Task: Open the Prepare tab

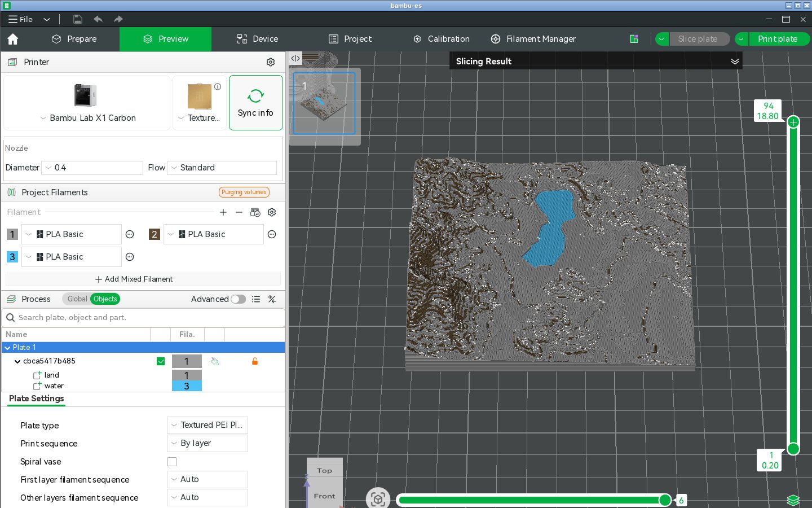Action: pos(74,39)
